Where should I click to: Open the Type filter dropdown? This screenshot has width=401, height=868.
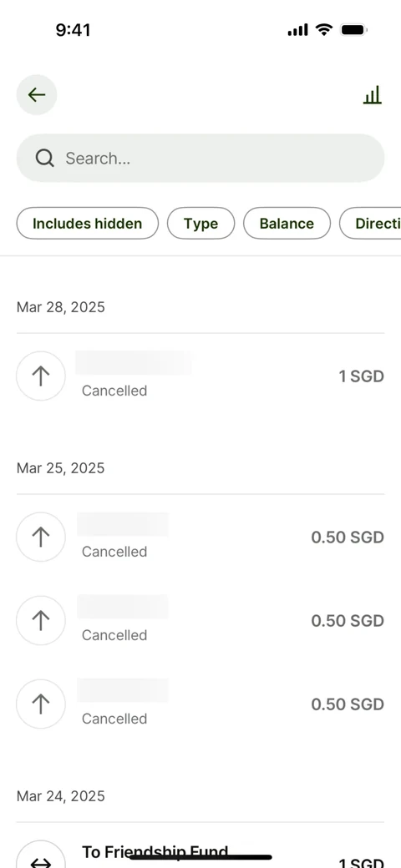tap(201, 224)
